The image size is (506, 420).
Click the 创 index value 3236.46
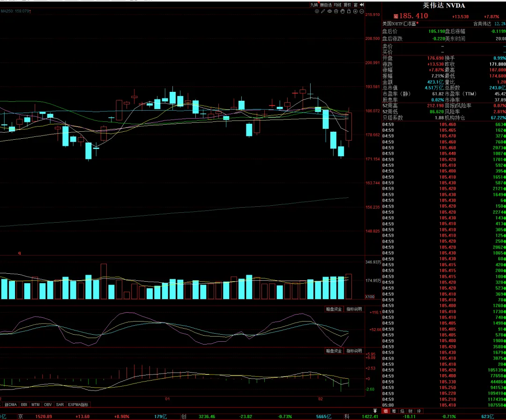[207, 416]
